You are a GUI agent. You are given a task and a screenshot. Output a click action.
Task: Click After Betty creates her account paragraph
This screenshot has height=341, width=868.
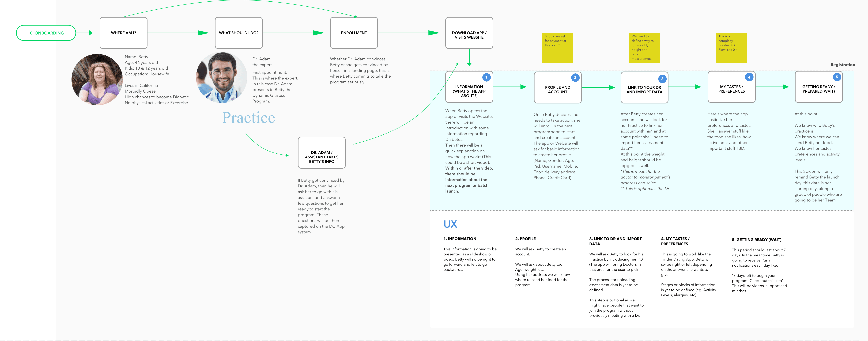tap(644, 140)
